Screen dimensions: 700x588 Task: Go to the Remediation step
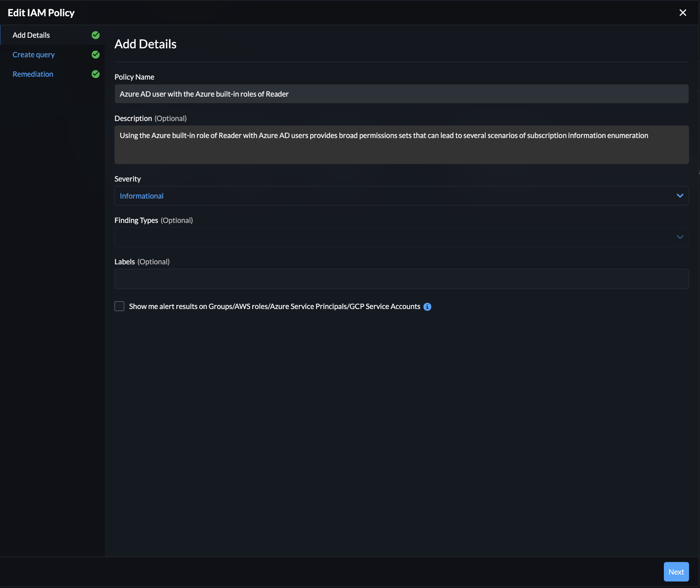33,74
